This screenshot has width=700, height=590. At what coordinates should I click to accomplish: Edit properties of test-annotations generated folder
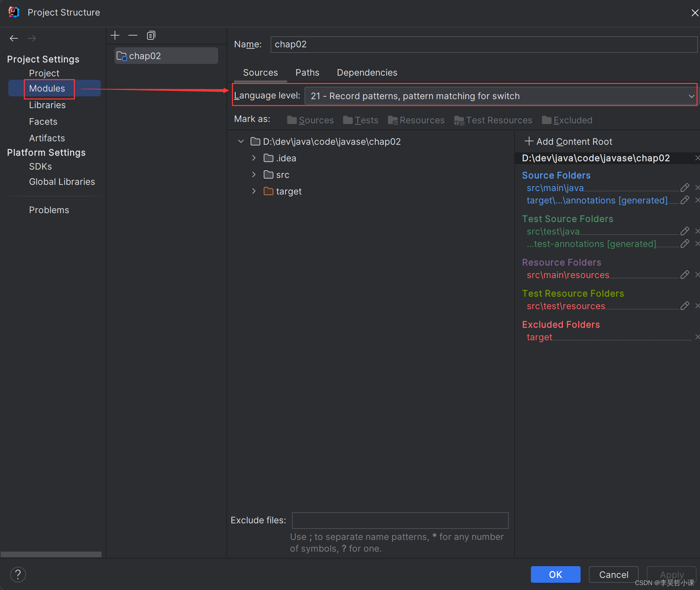click(685, 244)
